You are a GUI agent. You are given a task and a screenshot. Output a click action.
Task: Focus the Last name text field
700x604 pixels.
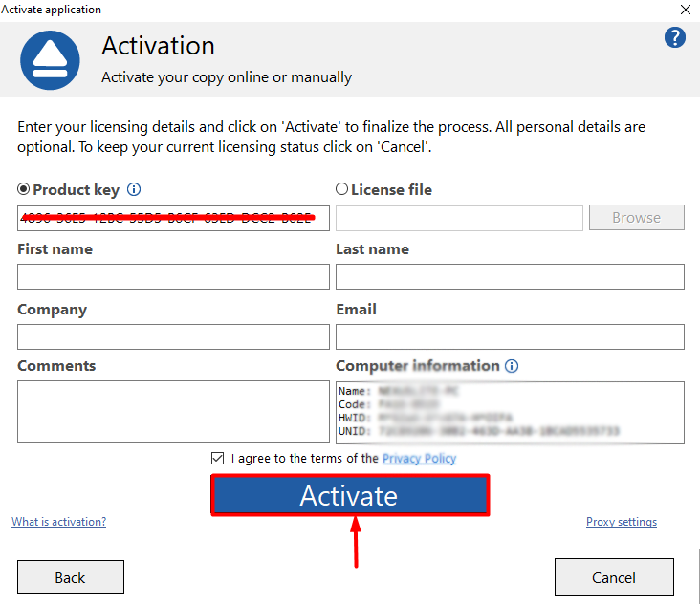(x=510, y=277)
